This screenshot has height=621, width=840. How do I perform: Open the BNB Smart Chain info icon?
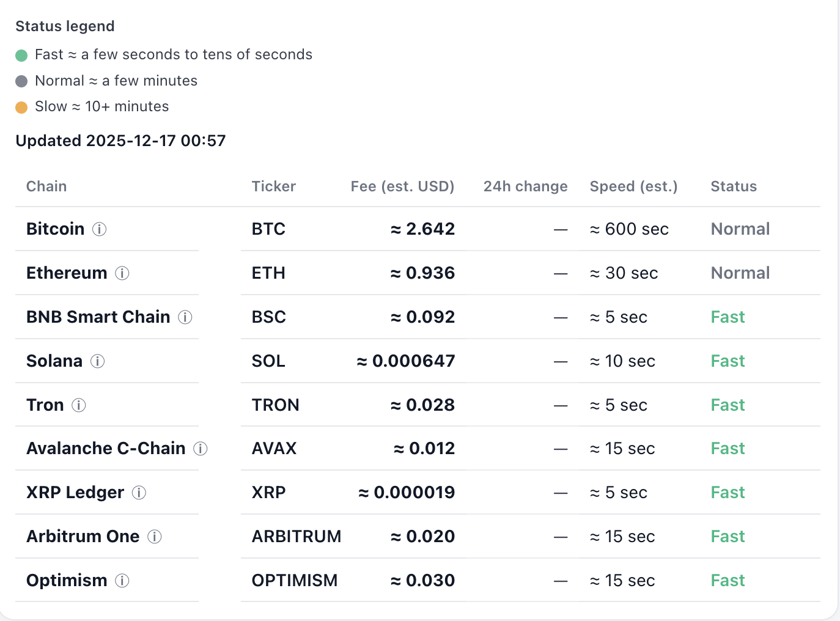[x=185, y=317]
